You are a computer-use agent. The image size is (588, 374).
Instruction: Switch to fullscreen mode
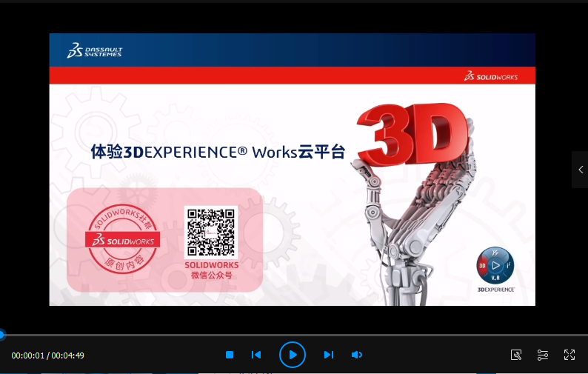[569, 355]
